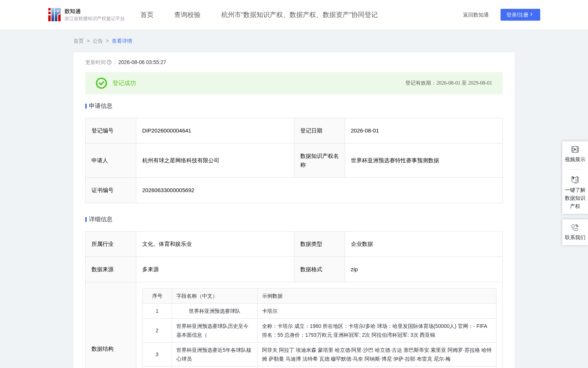Click the 所属行业 label cell
Viewport: 588px width, 368px height.
point(111,244)
